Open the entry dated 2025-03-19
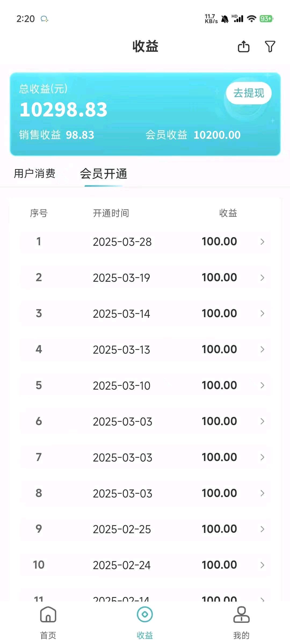 145,277
